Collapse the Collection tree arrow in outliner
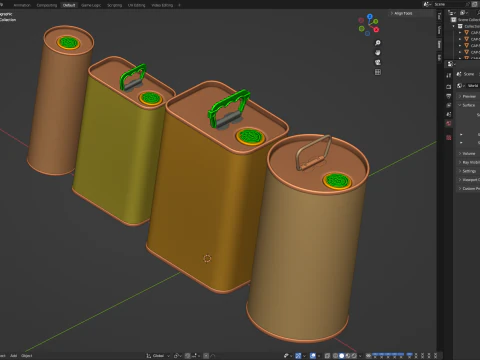Image resolution: width=480 pixels, height=360 pixels. [454, 26]
